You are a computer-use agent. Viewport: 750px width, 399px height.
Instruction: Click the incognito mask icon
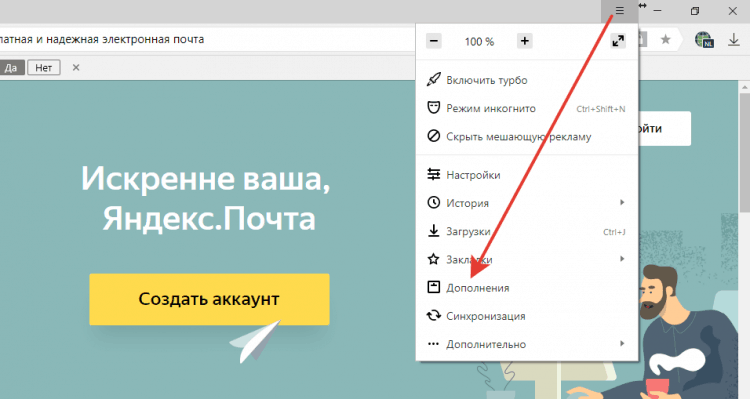coord(433,108)
